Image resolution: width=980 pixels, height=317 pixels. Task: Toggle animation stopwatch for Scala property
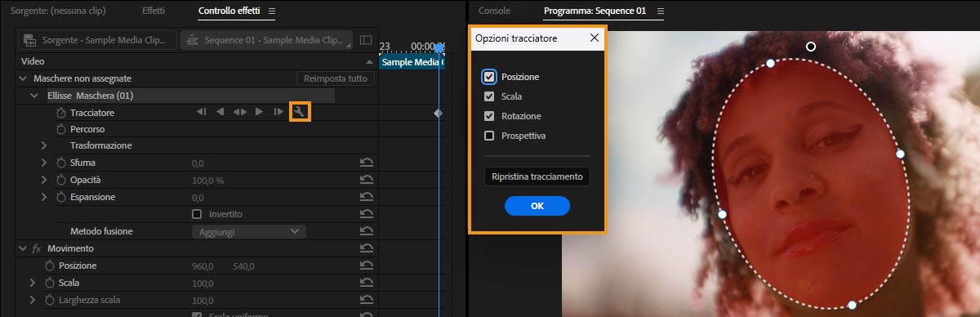coord(49,283)
